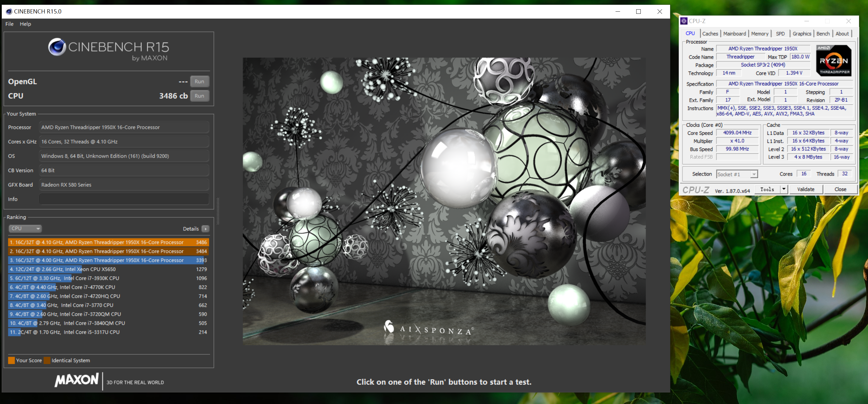Viewport: 868px width, 404px height.
Task: Click the Cinebench title bar app icon
Action: click(9, 11)
